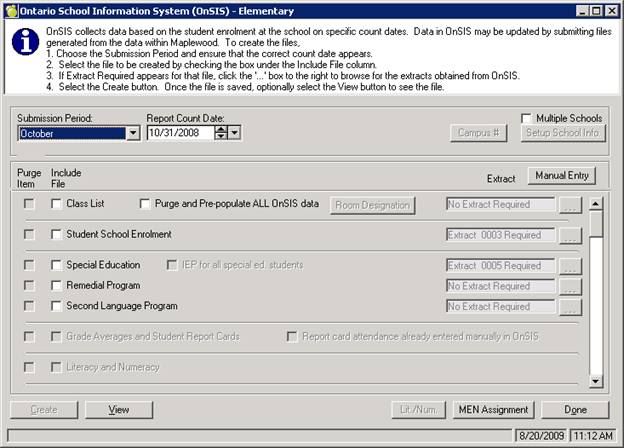The image size is (624, 448).
Task: Browse extract for Remedial Program row
Action: click(x=570, y=286)
